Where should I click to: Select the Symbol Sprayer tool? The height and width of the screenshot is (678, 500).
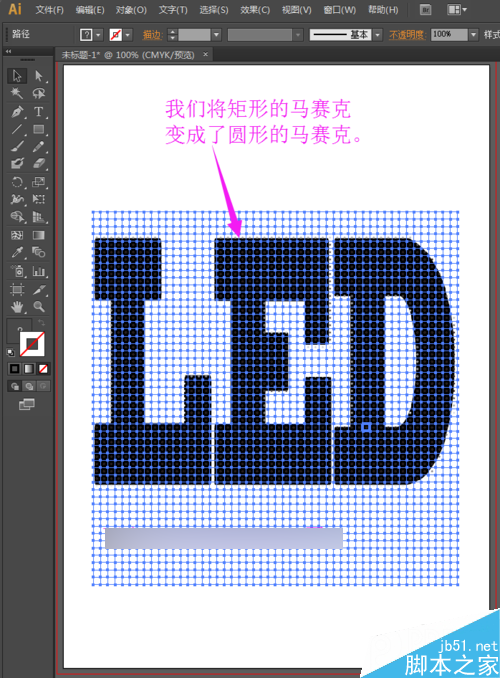click(17, 271)
